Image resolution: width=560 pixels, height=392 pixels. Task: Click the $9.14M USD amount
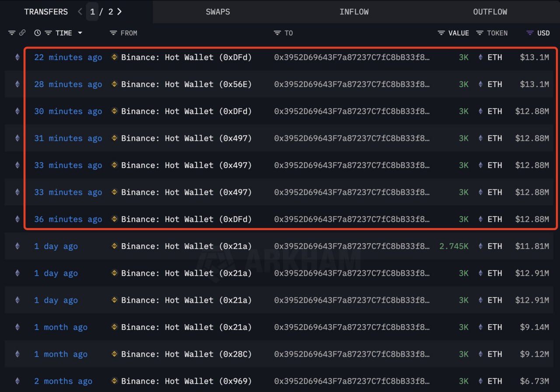[534, 327]
